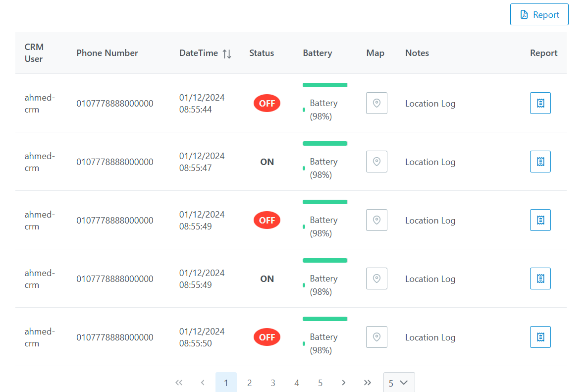Click the map pin icon for the 08:55:44 row
The height and width of the screenshot is (392, 588).
pyautogui.click(x=376, y=103)
